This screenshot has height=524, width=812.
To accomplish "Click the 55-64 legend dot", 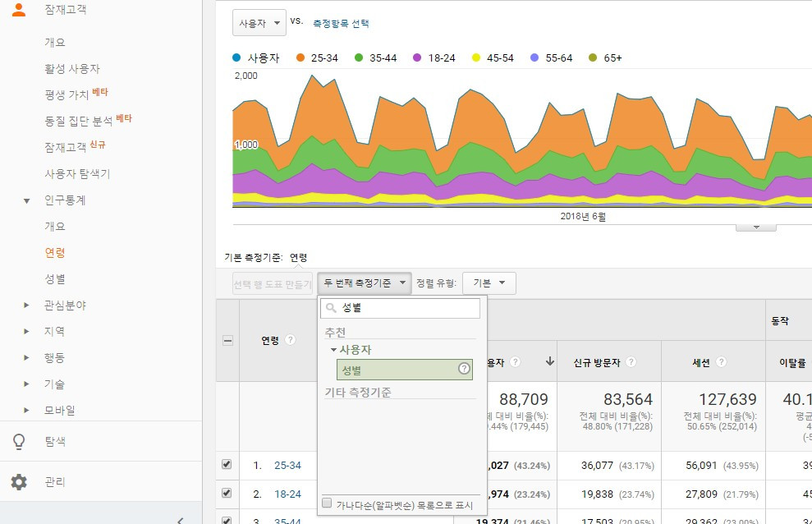I will point(535,57).
